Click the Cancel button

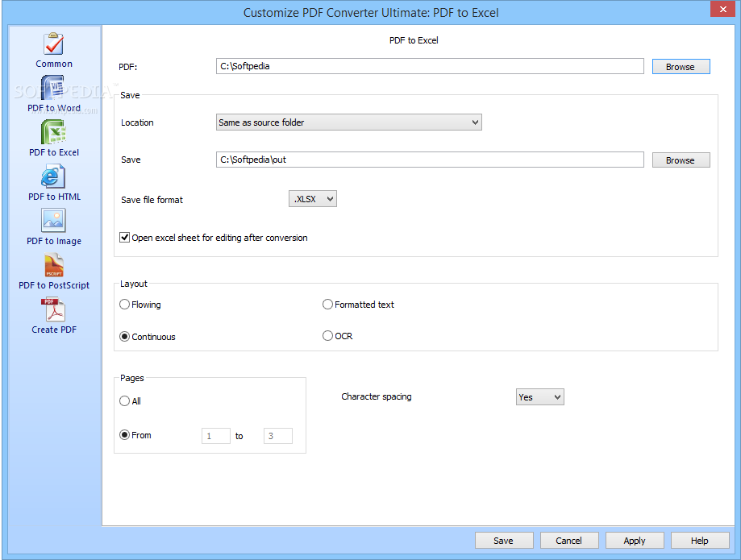(569, 541)
